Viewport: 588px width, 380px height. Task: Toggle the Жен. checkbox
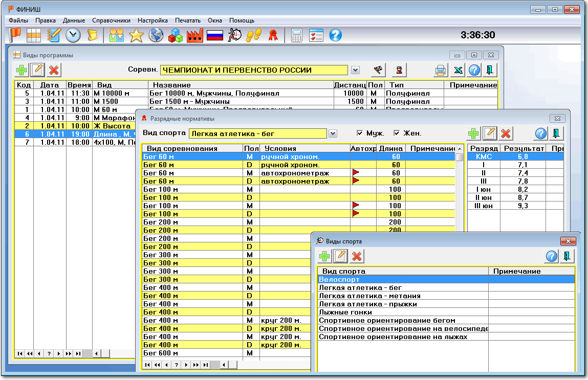pyautogui.click(x=397, y=133)
